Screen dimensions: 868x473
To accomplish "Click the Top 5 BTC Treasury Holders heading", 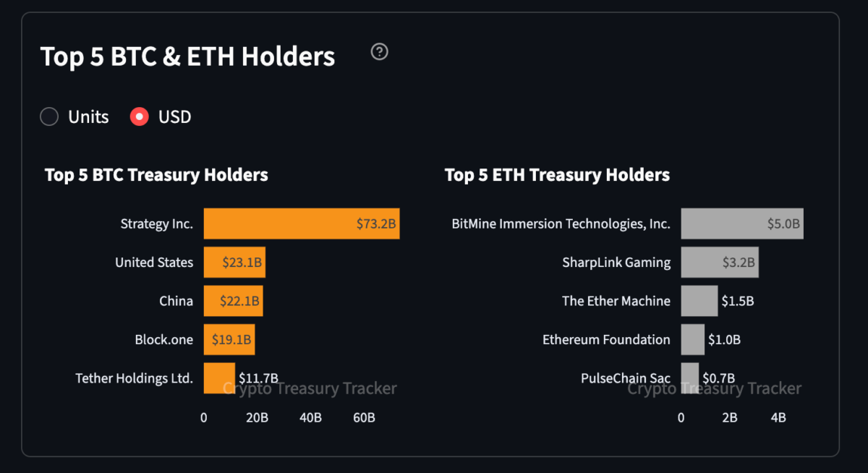I will [156, 174].
